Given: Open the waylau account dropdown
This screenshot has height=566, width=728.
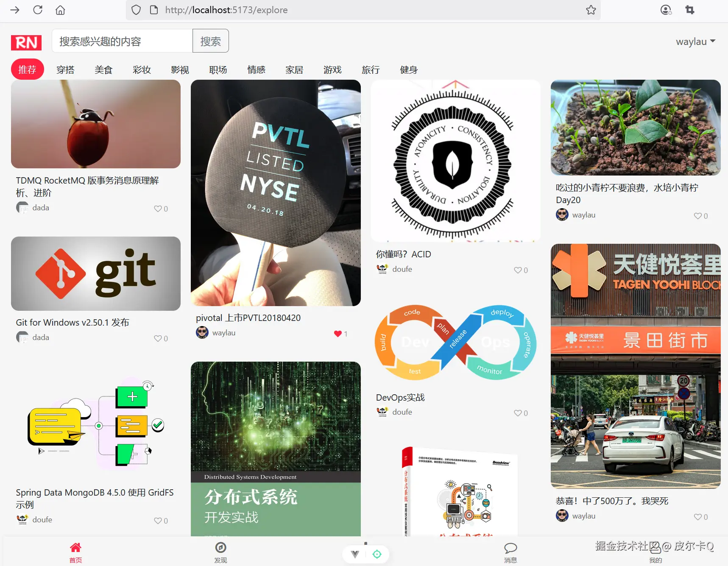Looking at the screenshot, I should [x=695, y=41].
